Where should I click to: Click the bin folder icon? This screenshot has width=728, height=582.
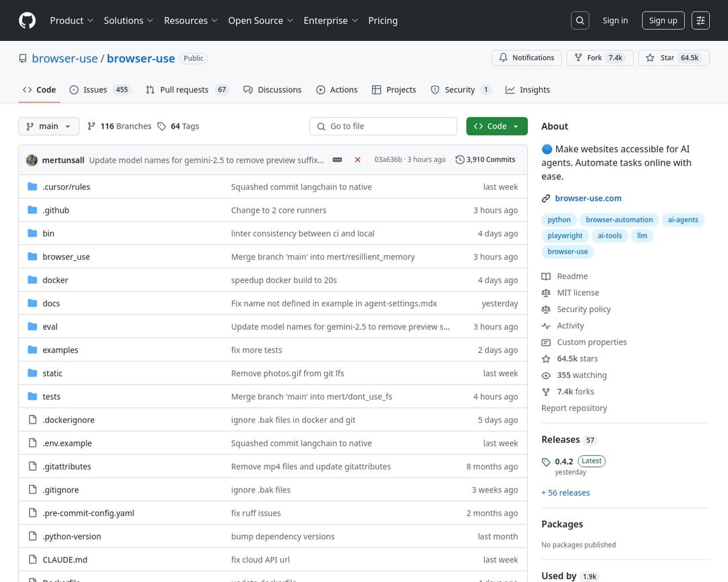[32, 233]
